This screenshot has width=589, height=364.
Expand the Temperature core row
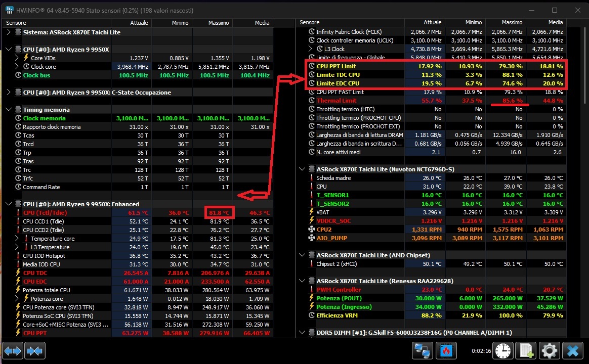[x=17, y=238]
